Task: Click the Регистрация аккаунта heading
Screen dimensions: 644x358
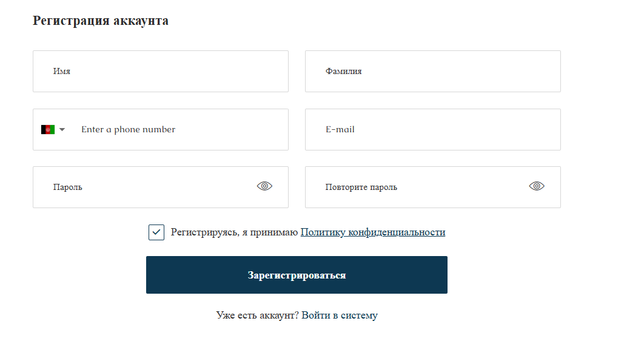Action: pos(101,21)
